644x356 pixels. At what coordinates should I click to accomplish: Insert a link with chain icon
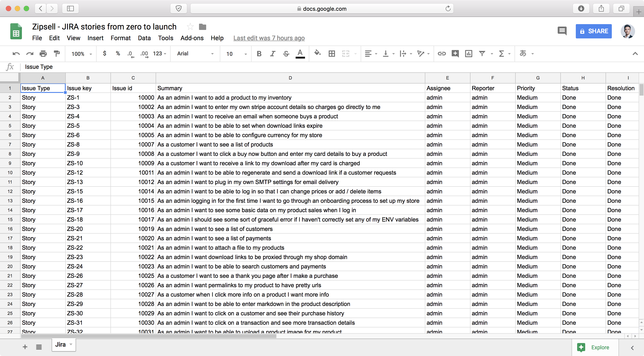tap(441, 53)
